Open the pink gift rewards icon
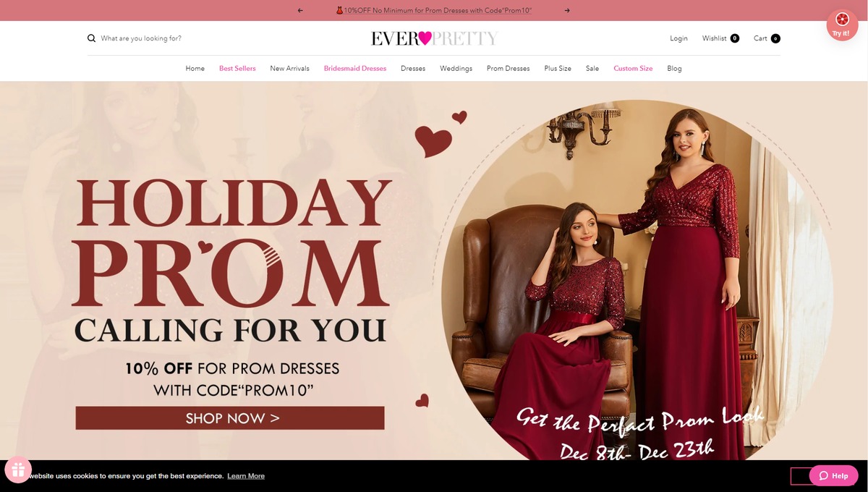This screenshot has height=492, width=868. [17, 470]
